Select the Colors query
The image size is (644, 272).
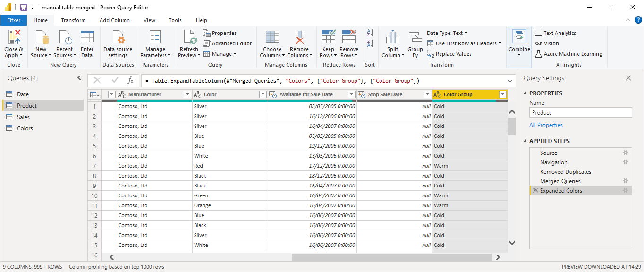(25, 128)
